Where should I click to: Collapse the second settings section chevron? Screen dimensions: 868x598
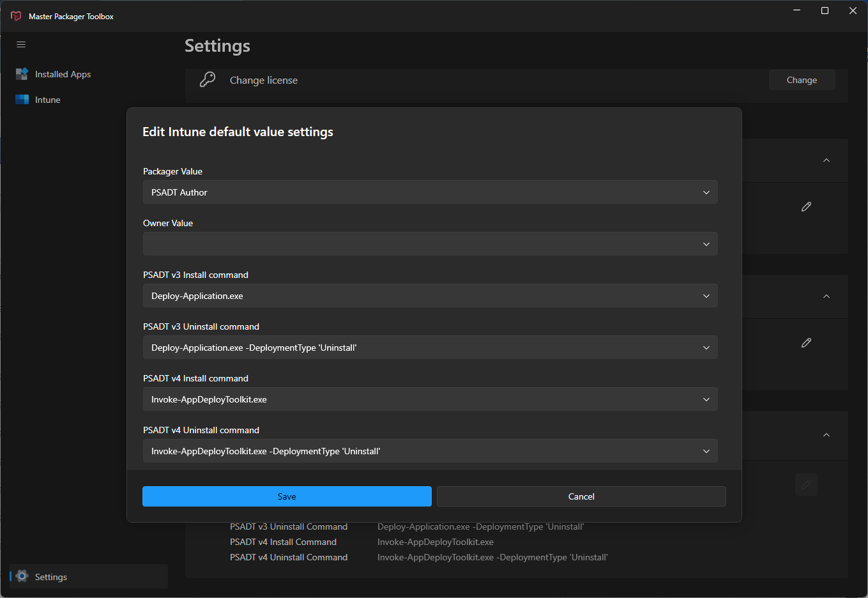[x=826, y=296]
